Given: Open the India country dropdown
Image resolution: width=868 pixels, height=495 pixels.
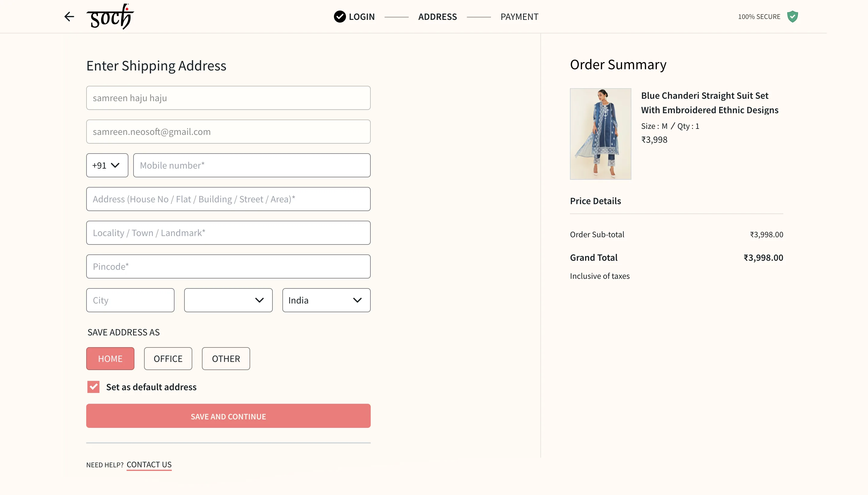Looking at the screenshot, I should [326, 300].
